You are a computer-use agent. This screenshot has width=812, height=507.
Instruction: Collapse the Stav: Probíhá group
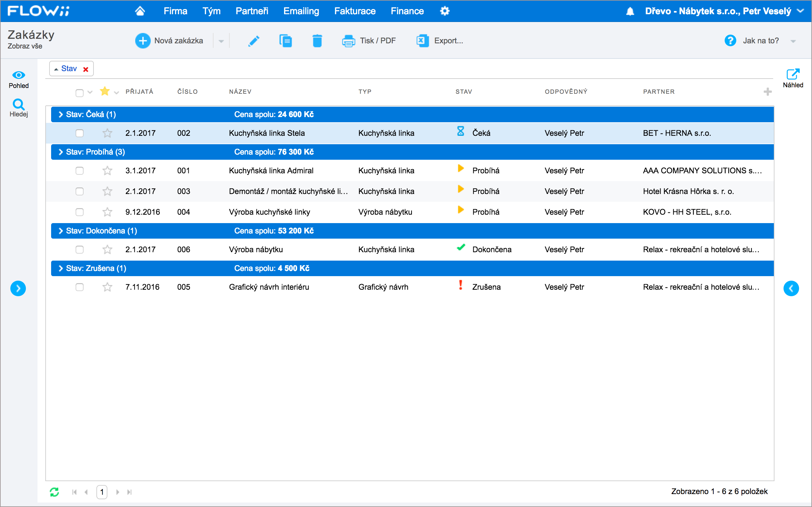click(x=61, y=152)
